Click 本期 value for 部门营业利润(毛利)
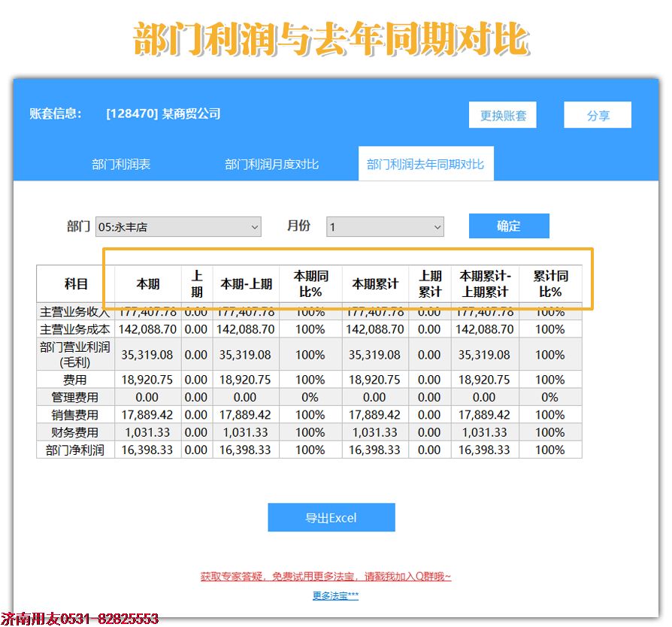This screenshot has height=627, width=672. (x=147, y=354)
